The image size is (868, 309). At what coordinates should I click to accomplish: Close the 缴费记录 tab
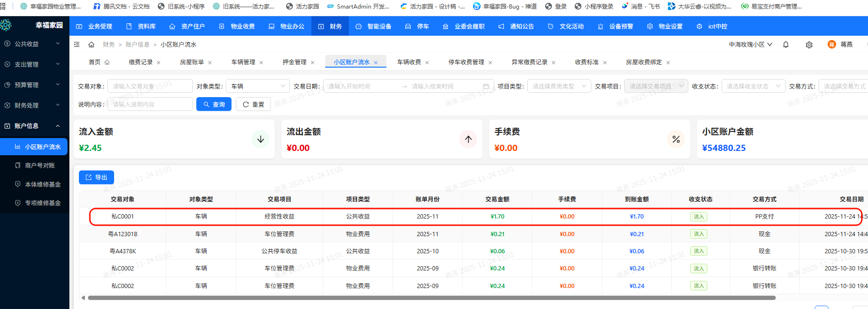[159, 63]
